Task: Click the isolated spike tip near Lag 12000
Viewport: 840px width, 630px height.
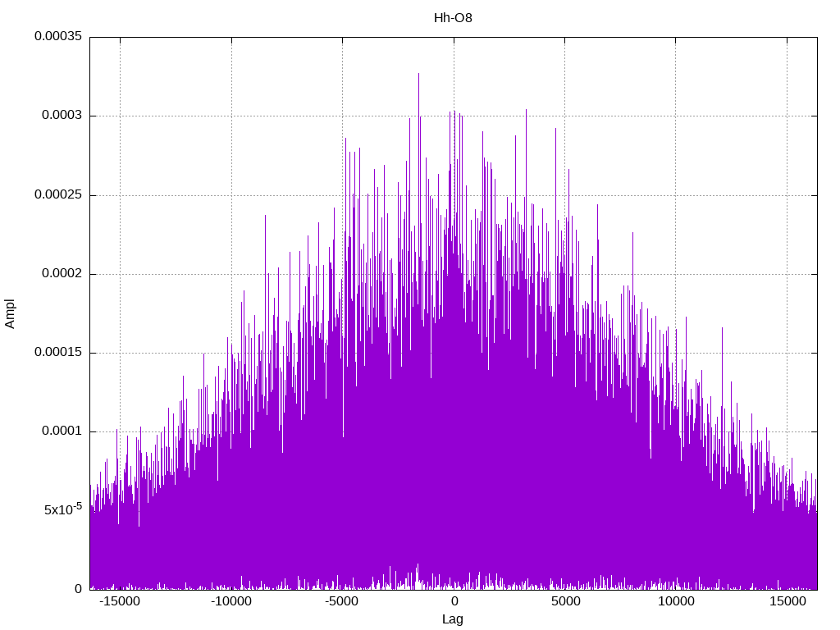Action: (722, 328)
